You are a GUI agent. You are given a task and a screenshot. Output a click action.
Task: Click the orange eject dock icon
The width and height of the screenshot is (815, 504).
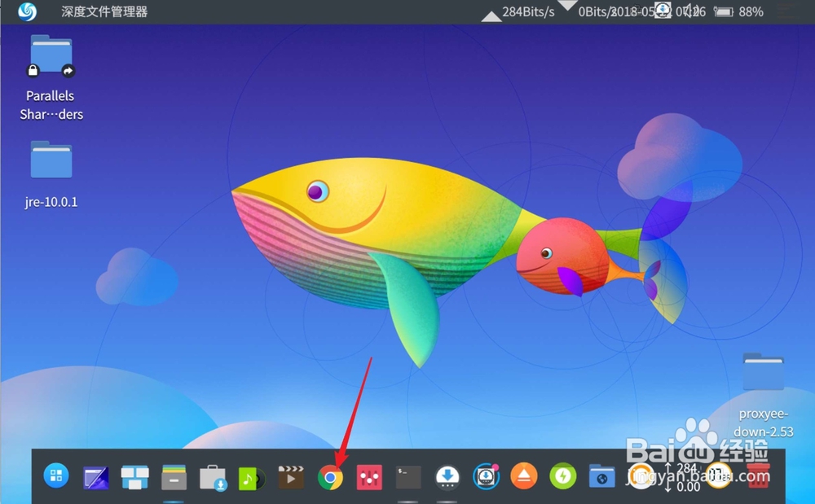(x=524, y=476)
